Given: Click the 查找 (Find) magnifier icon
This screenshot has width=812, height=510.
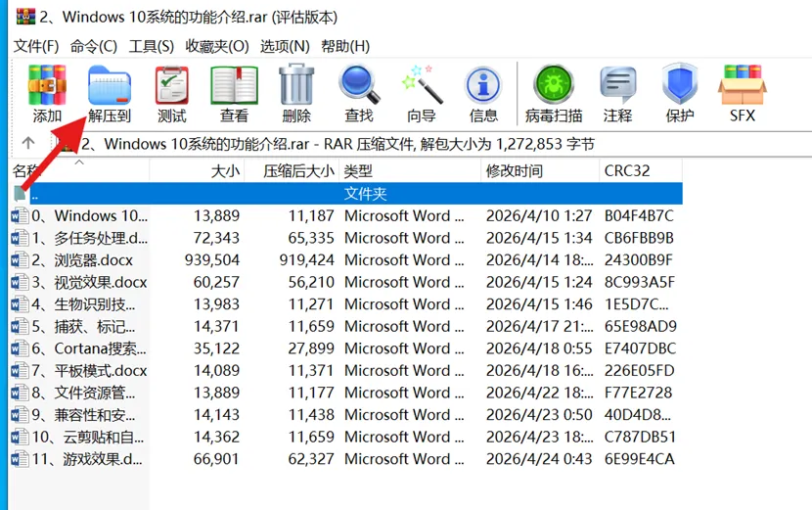Looking at the screenshot, I should point(359,84).
